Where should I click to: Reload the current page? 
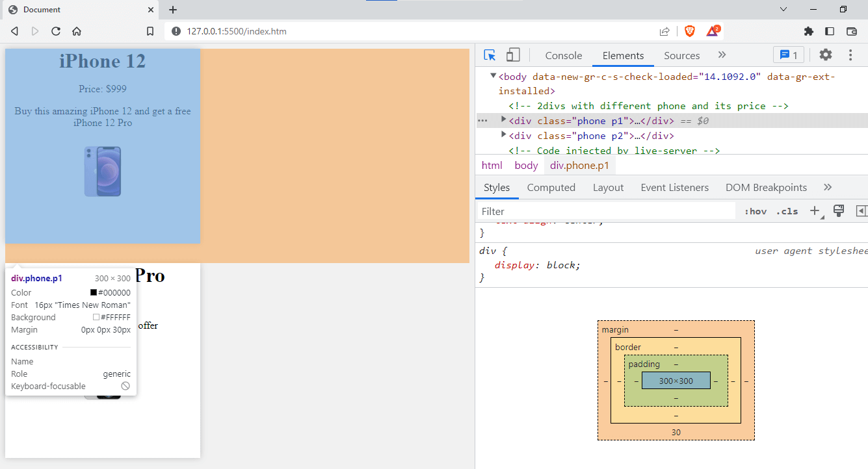[x=55, y=31]
